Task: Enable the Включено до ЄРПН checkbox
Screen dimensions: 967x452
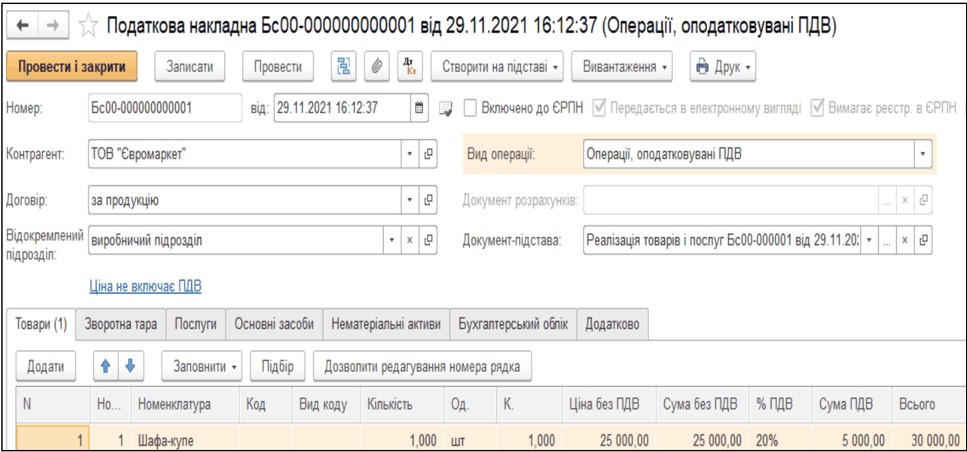Action: click(471, 108)
